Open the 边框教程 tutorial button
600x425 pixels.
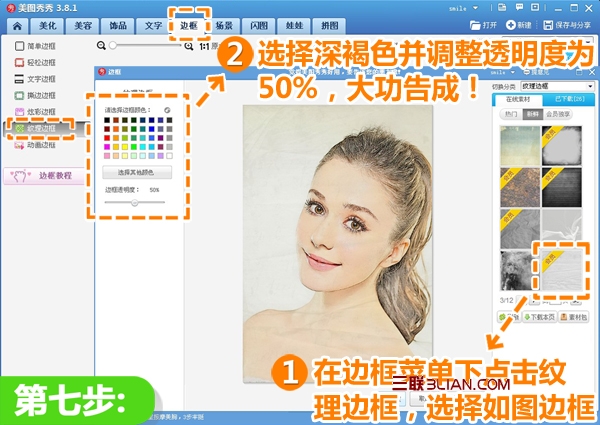coord(44,176)
